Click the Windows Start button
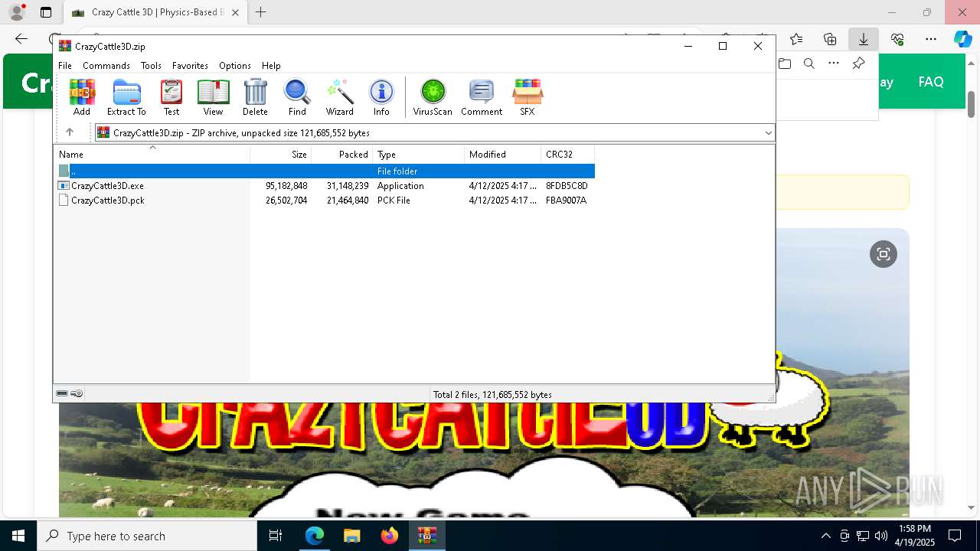The height and width of the screenshot is (551, 980). tap(18, 536)
